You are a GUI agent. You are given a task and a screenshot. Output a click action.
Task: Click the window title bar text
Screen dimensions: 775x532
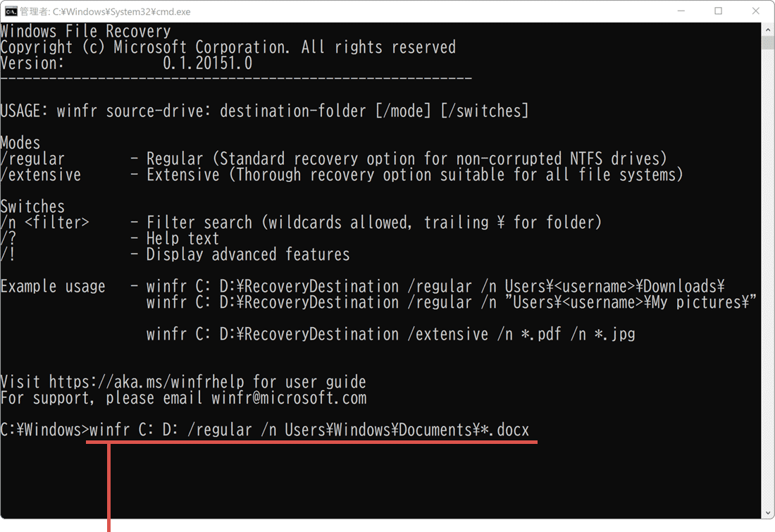point(106,11)
